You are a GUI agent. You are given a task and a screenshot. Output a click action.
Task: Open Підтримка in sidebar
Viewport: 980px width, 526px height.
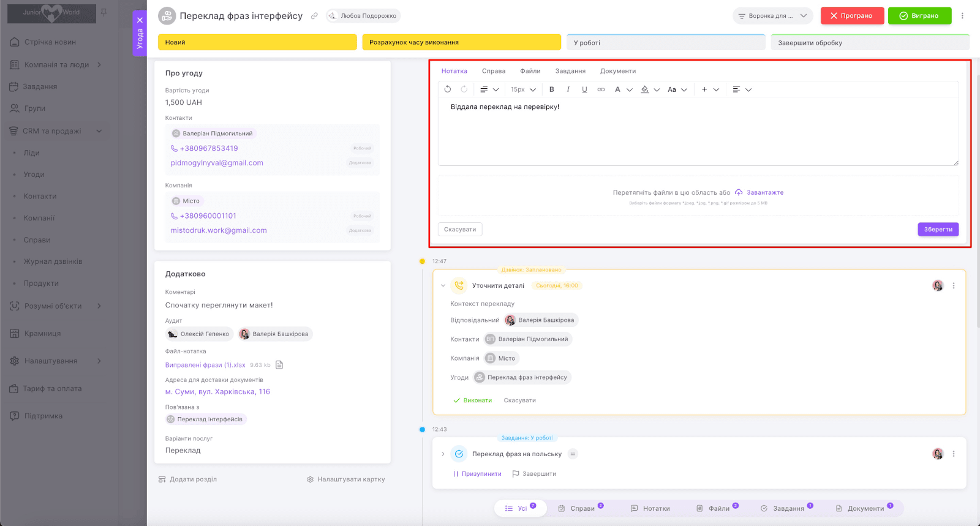pyautogui.click(x=36, y=416)
